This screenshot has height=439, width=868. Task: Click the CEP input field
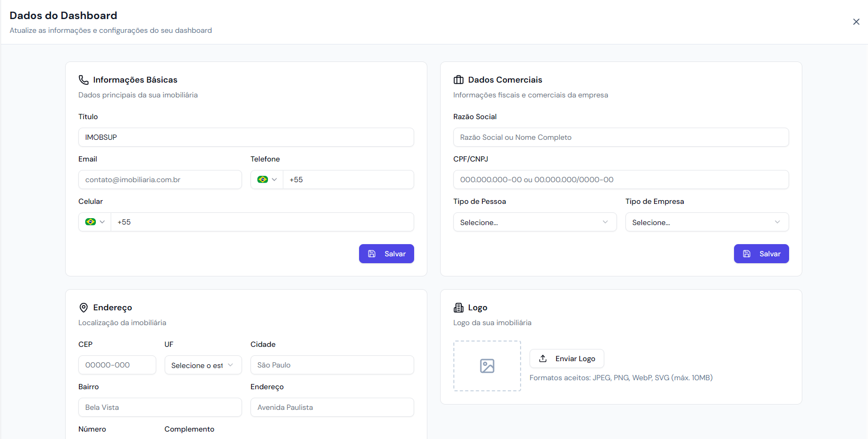pos(117,365)
